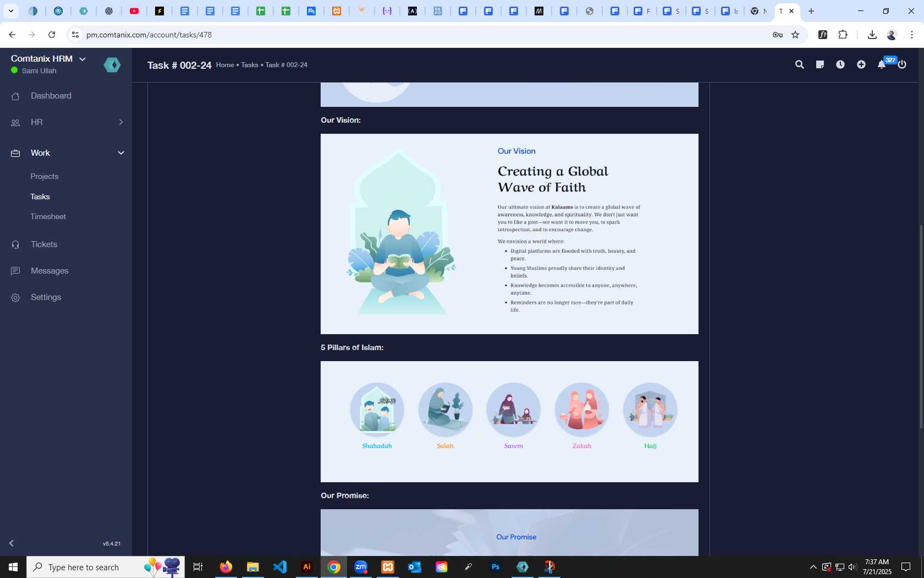This screenshot has height=578, width=924.
Task: Open the Our Vision image
Action: 509,234
